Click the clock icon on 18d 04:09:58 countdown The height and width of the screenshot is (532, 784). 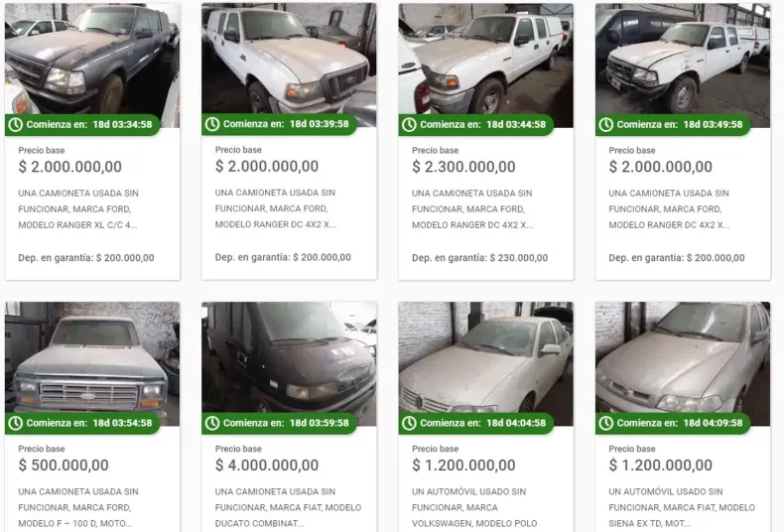606,423
